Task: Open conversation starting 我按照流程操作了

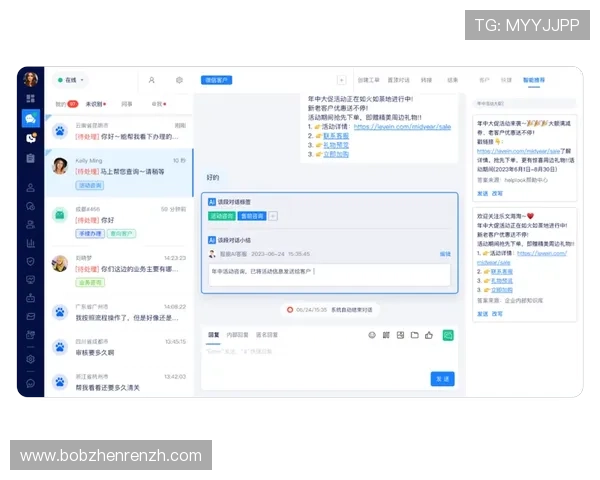Action: pyautogui.click(x=119, y=312)
